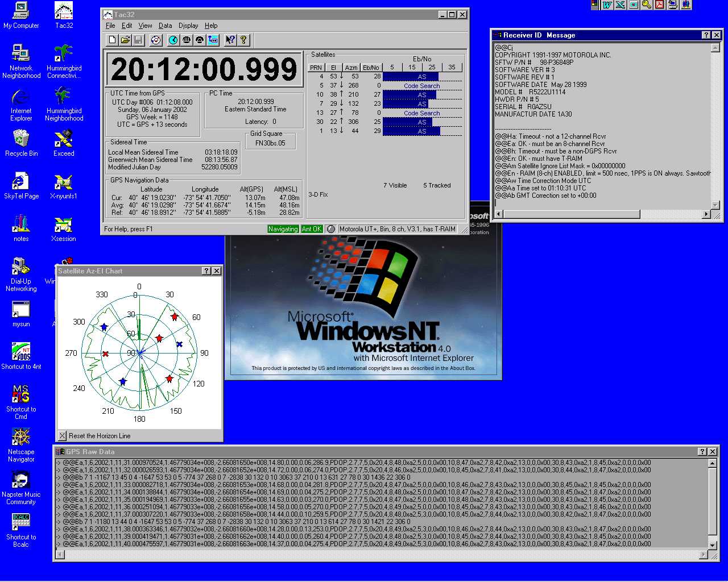The height and width of the screenshot is (582, 728).
Task: Click the cyan clock toolbar icon
Action: (173, 40)
